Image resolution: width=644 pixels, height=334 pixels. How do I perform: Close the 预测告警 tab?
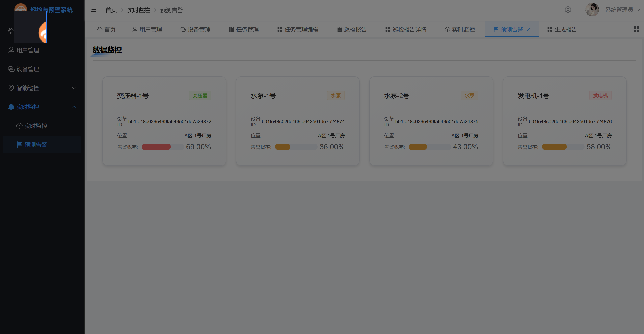click(x=529, y=29)
